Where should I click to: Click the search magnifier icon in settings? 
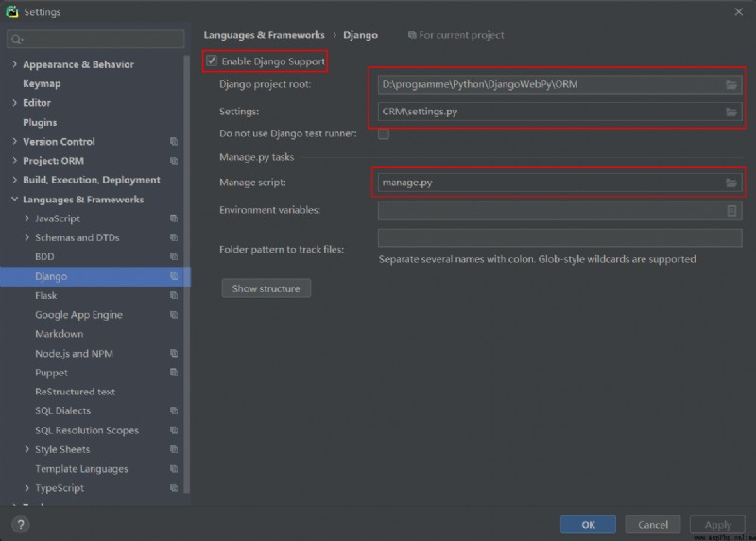(16, 39)
